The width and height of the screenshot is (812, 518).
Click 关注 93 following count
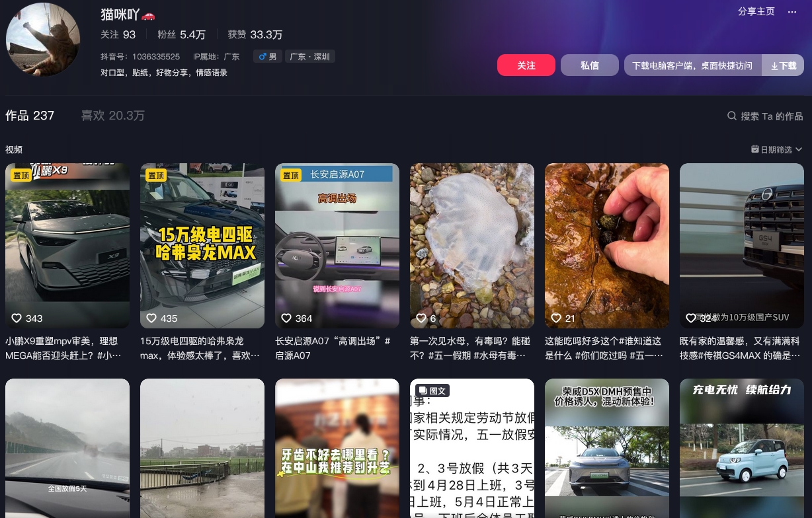pos(118,34)
